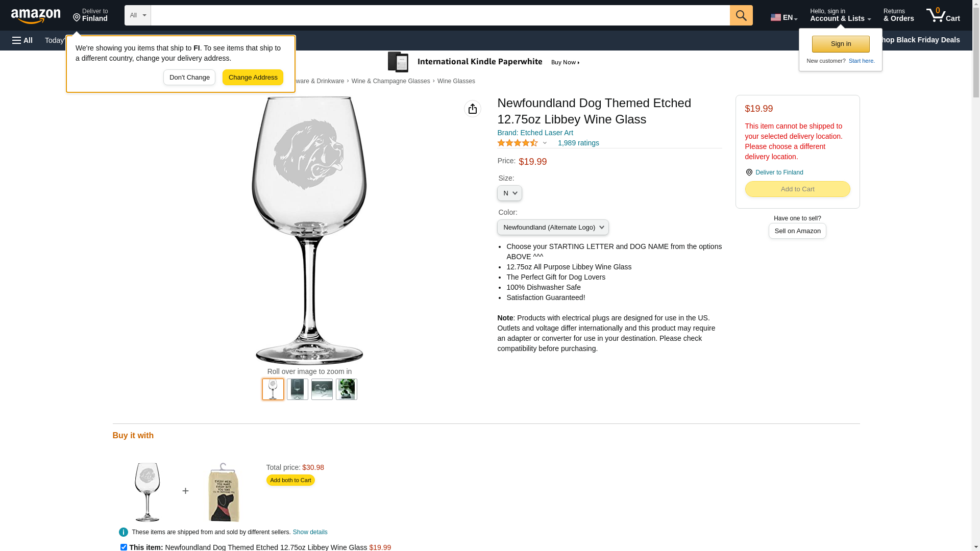
Task: Open the search category All dropdown
Action: [138, 15]
